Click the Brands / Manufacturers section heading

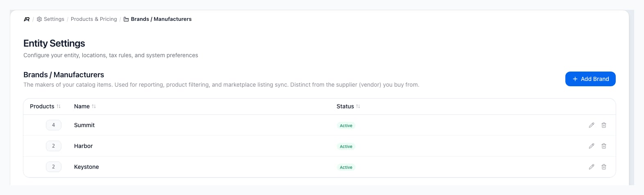click(63, 75)
